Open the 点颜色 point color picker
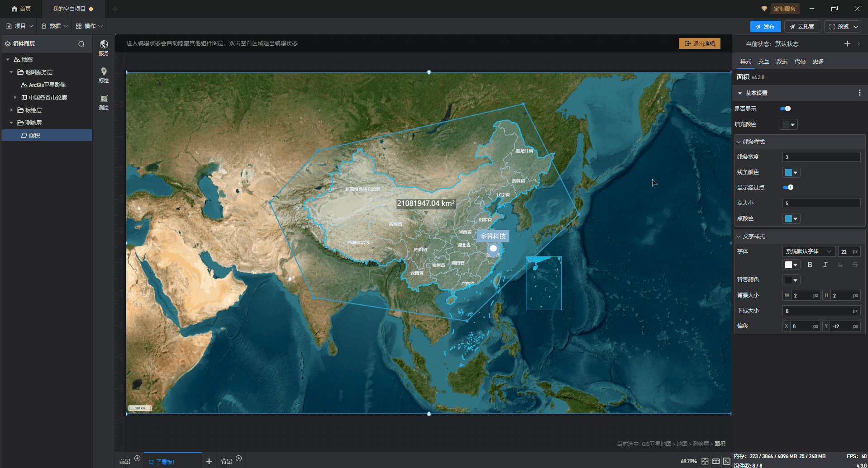The image size is (868, 468). coord(792,218)
